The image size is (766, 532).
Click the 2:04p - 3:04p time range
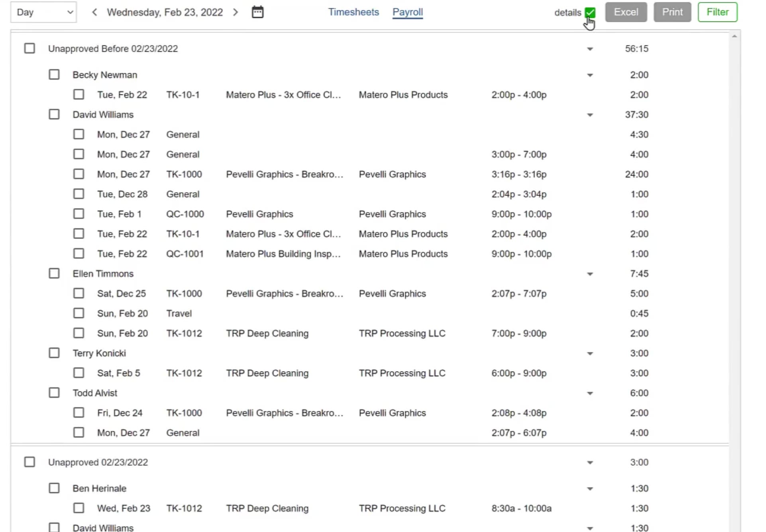[x=519, y=194]
